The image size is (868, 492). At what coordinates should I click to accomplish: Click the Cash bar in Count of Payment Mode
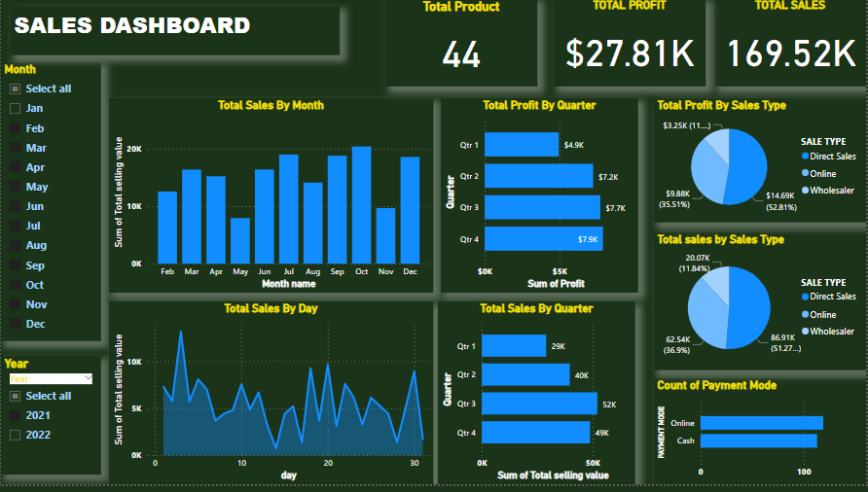tap(758, 441)
